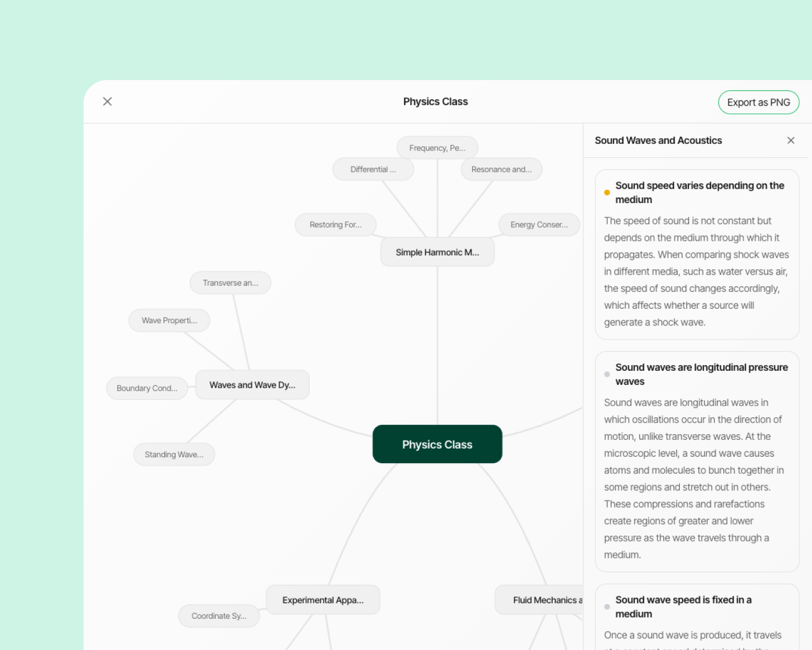The image size is (812, 650).
Task: Select the Waves and Wave Dy... node
Action: click(x=252, y=385)
